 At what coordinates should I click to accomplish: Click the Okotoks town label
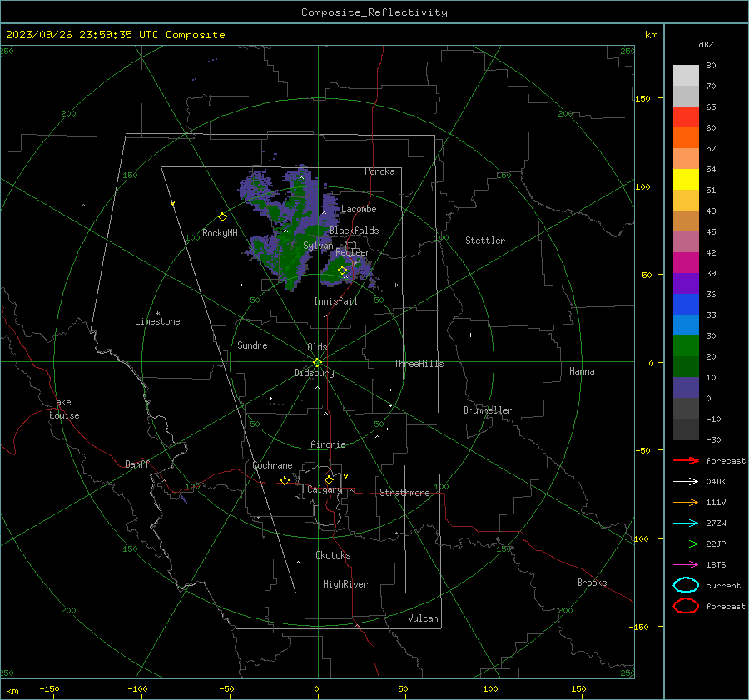(333, 555)
